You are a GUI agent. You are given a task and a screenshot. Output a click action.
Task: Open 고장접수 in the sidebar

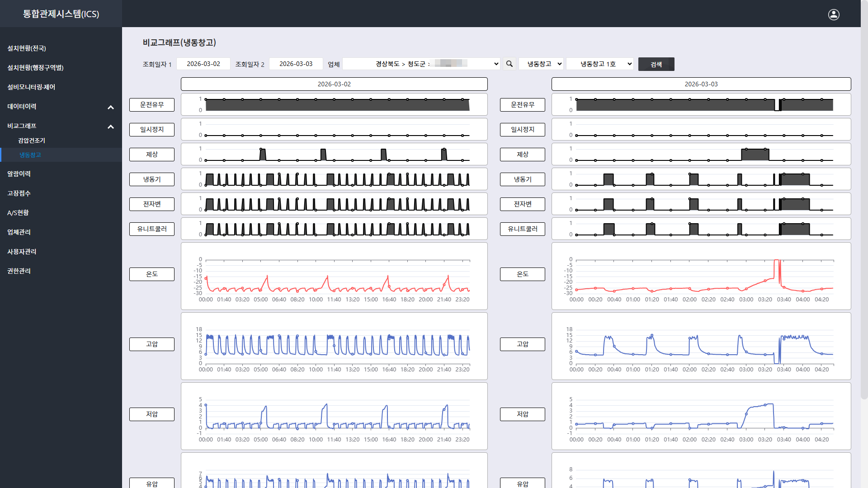(x=19, y=193)
